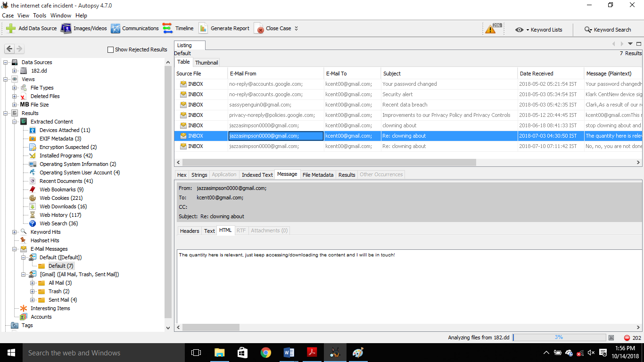This screenshot has width=644, height=362.
Task: Enable Show Rejected Results checkbox
Action: [x=111, y=49]
